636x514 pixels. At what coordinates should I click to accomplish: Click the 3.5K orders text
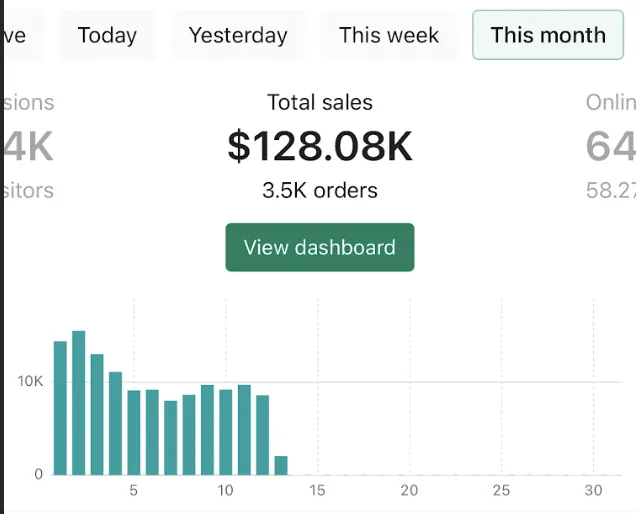click(320, 190)
